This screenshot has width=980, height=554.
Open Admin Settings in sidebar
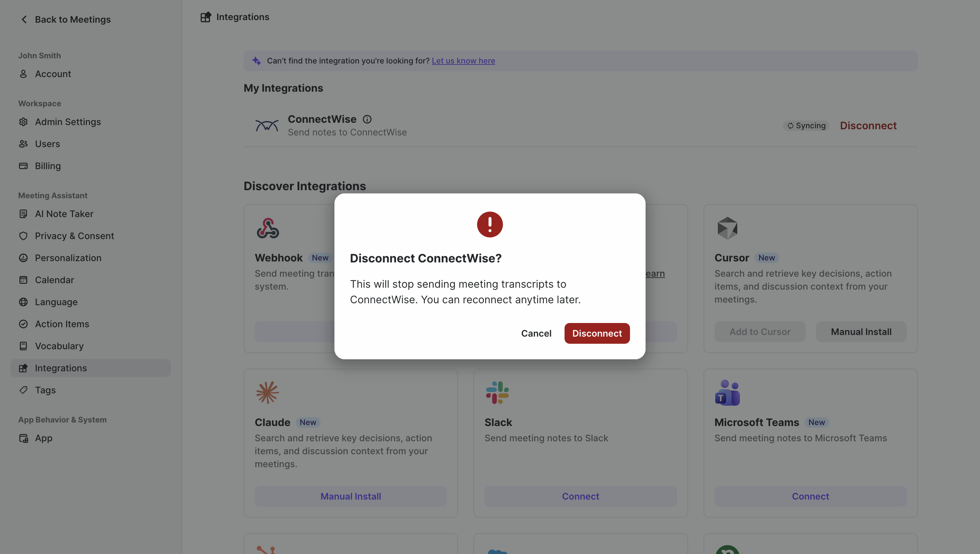68,122
